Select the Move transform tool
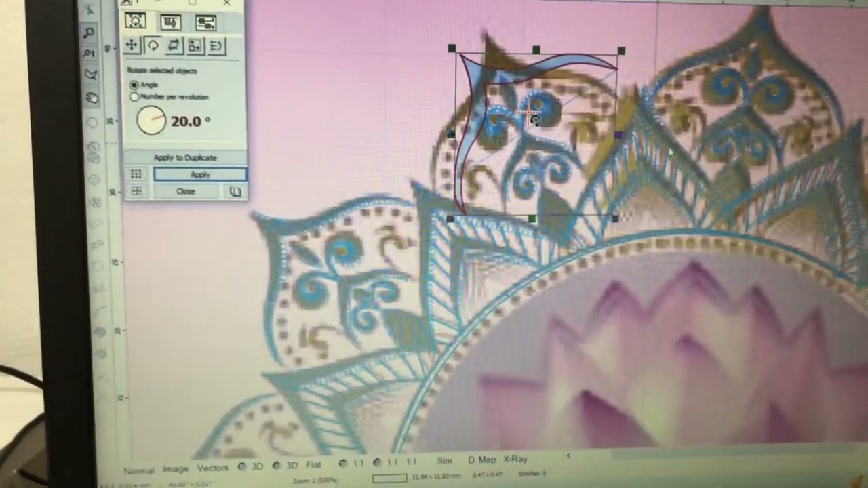The image size is (868, 488). click(x=132, y=45)
